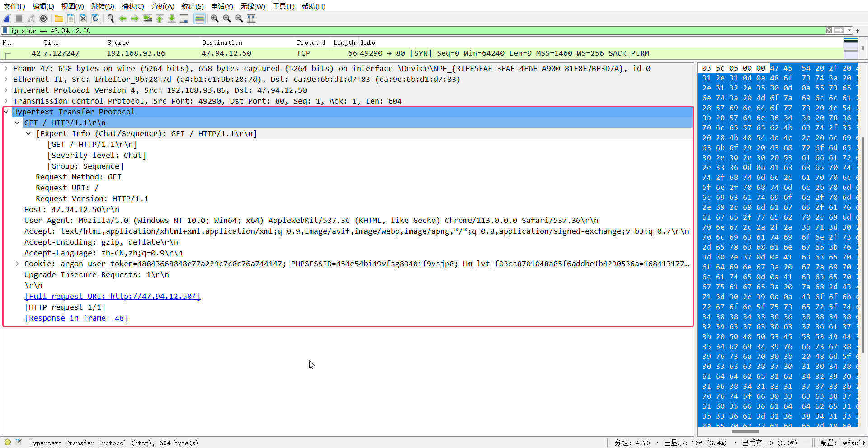The image size is (868, 448).
Task: Zoom out on the main window text
Action: pos(227,19)
